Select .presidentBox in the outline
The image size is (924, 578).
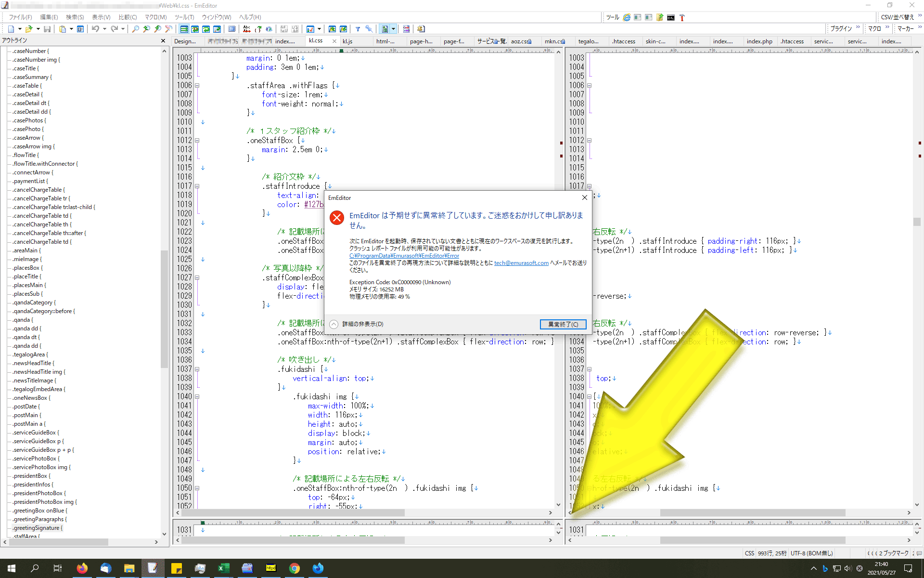pyautogui.click(x=31, y=476)
